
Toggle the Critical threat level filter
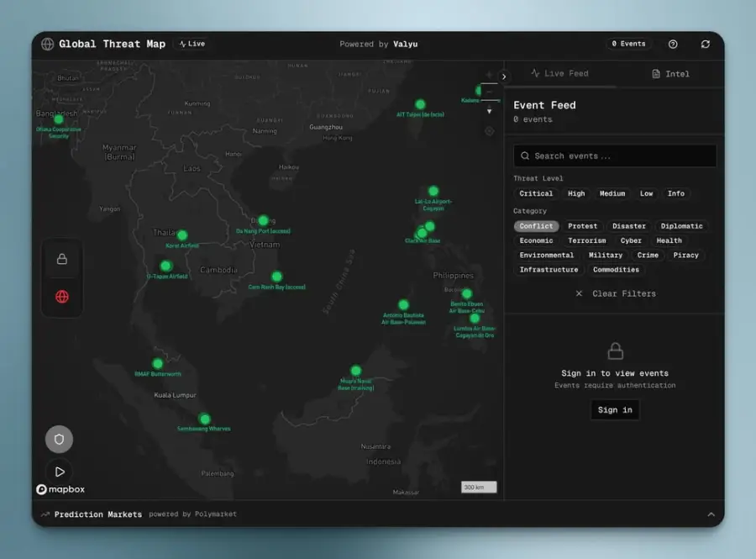[x=536, y=193]
